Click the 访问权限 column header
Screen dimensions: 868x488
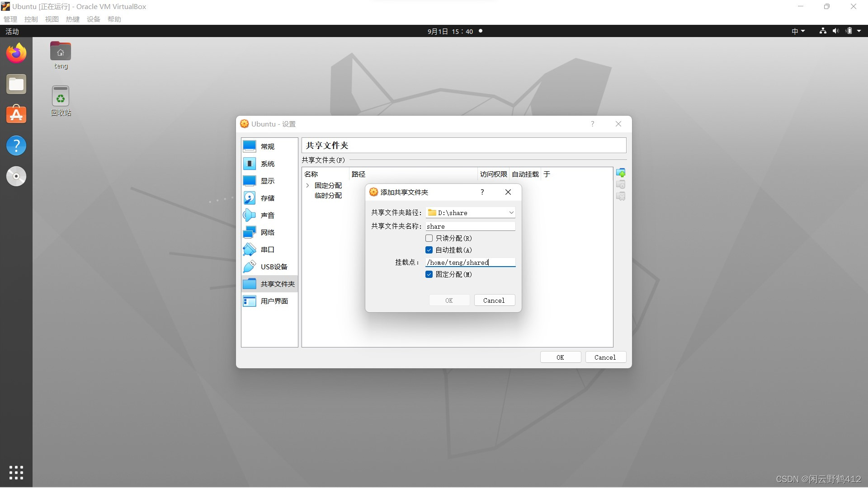tap(494, 174)
